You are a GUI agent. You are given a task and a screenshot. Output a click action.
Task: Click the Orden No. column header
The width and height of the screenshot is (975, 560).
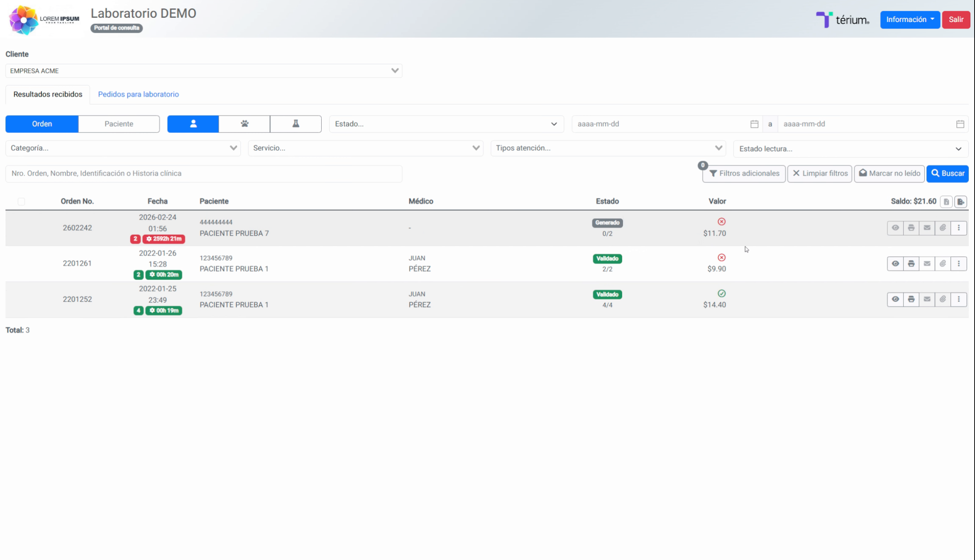(77, 201)
